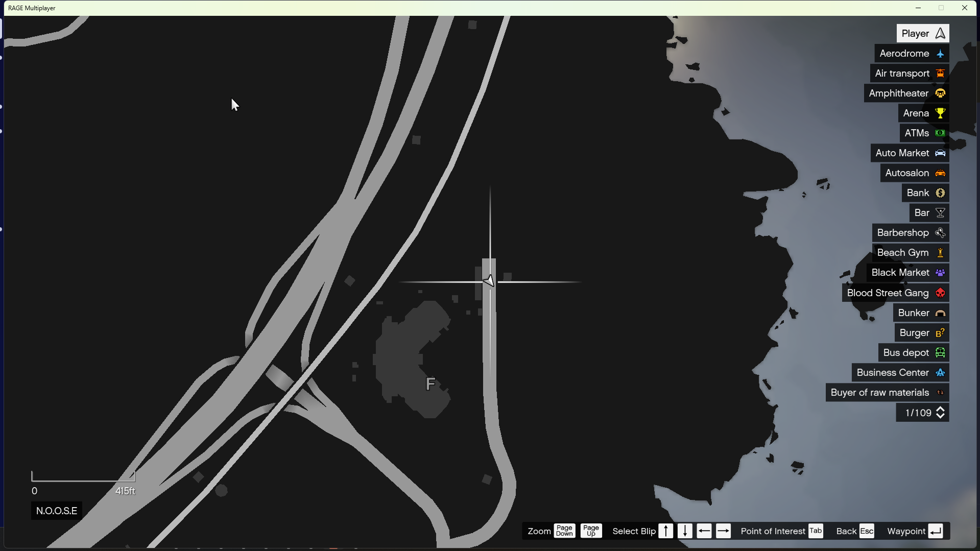Click the Page Up zoom key

591,531
